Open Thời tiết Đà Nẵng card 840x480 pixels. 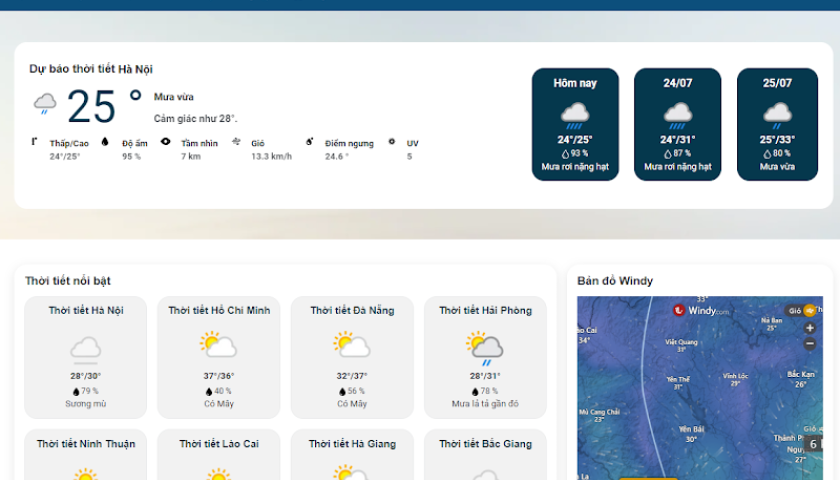352,357
